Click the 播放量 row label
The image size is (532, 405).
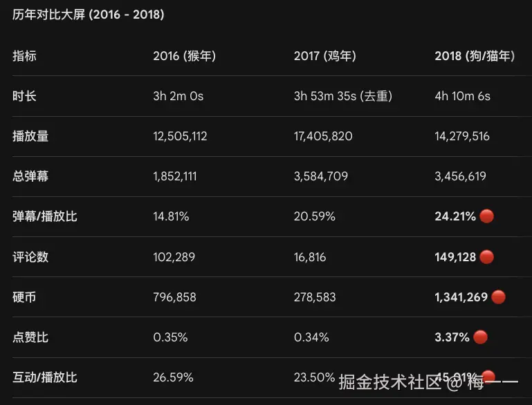pos(30,136)
